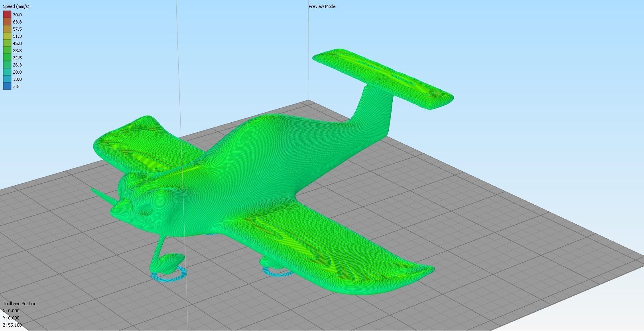
Task: Click the 51.3 speed legend swatch
Action: [x=7, y=36]
